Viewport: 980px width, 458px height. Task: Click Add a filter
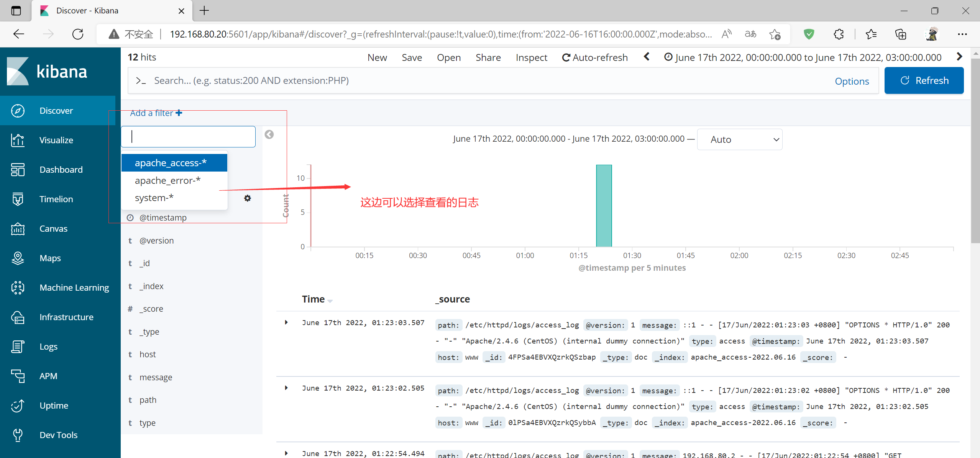pyautogui.click(x=156, y=113)
